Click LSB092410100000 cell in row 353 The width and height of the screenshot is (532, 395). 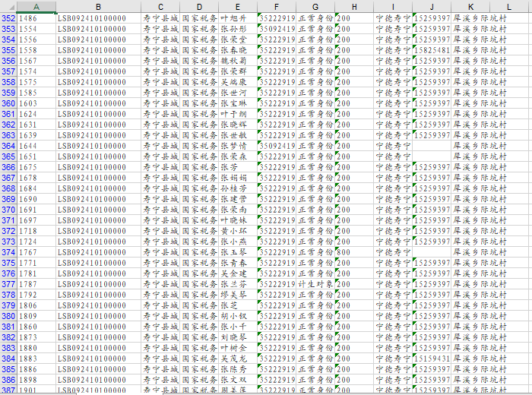coord(98,29)
